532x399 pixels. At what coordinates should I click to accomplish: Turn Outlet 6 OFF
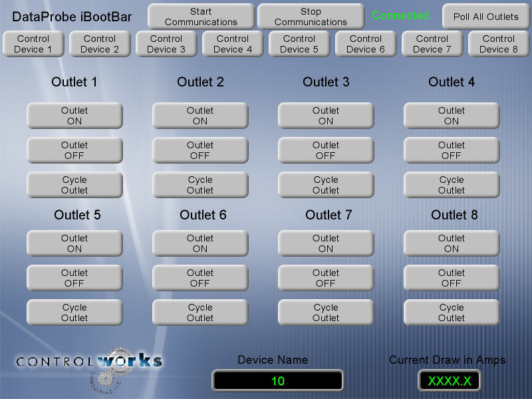click(x=200, y=278)
